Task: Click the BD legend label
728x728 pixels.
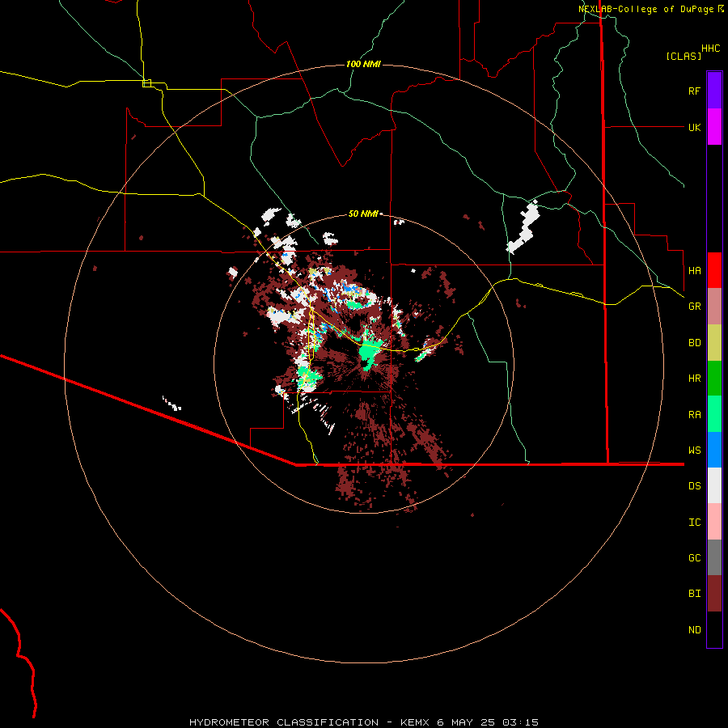Action: coord(694,343)
